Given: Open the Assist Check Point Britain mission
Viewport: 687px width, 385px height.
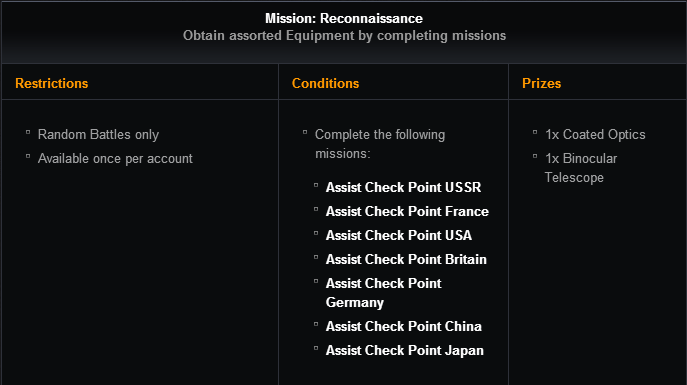Looking at the screenshot, I should pyautogui.click(x=406, y=260).
